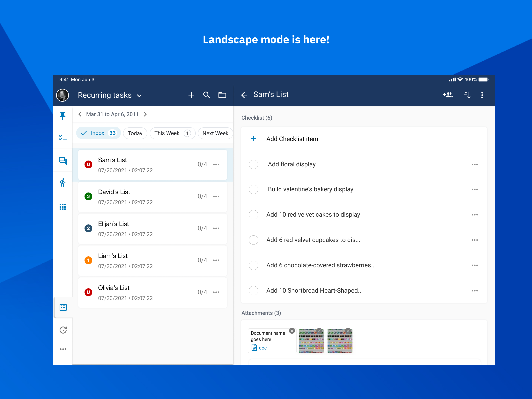Go back from Sam's List
Viewport: 532px width, 399px height.
coord(244,95)
